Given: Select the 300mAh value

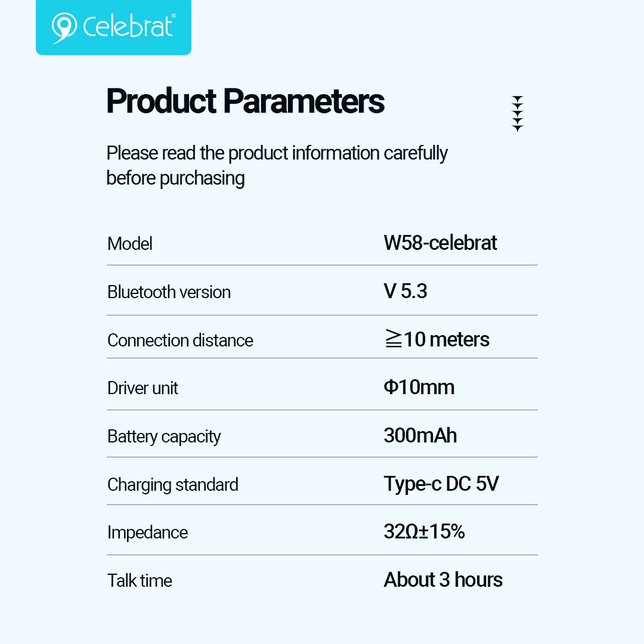Looking at the screenshot, I should coord(420,436).
